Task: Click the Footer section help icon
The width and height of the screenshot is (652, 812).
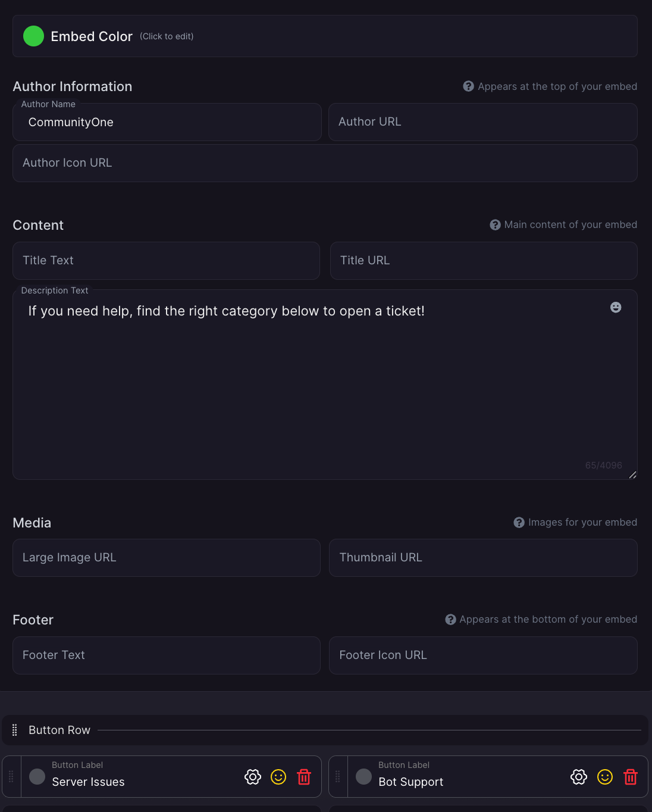Action: click(450, 619)
